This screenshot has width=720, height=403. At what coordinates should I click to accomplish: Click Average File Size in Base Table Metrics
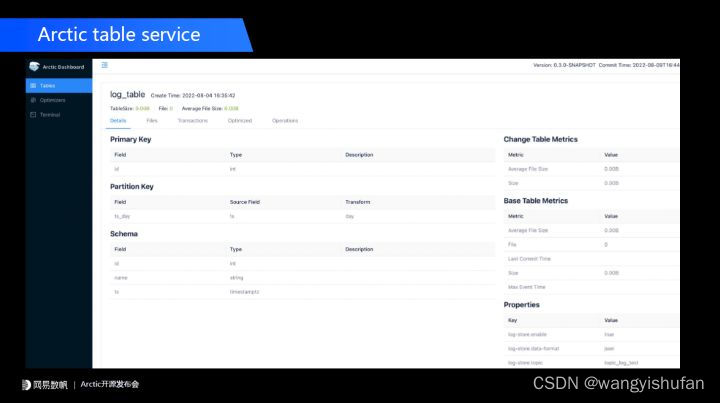[528, 230]
